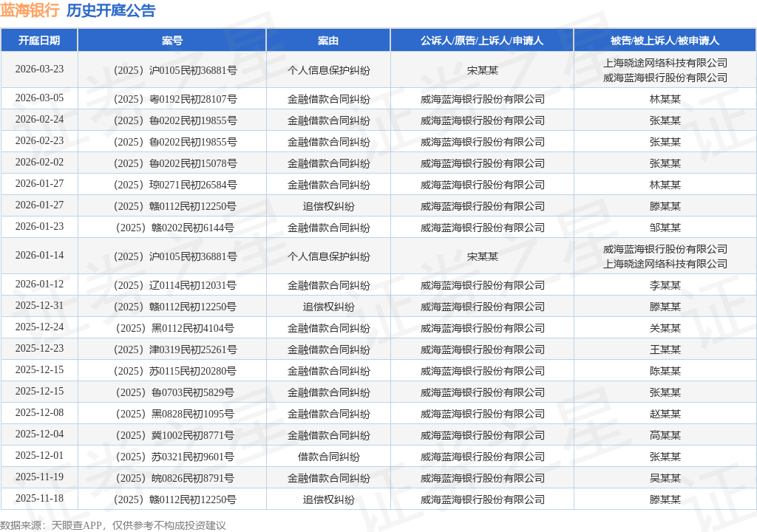Select the date 2025-12-04

[40, 434]
